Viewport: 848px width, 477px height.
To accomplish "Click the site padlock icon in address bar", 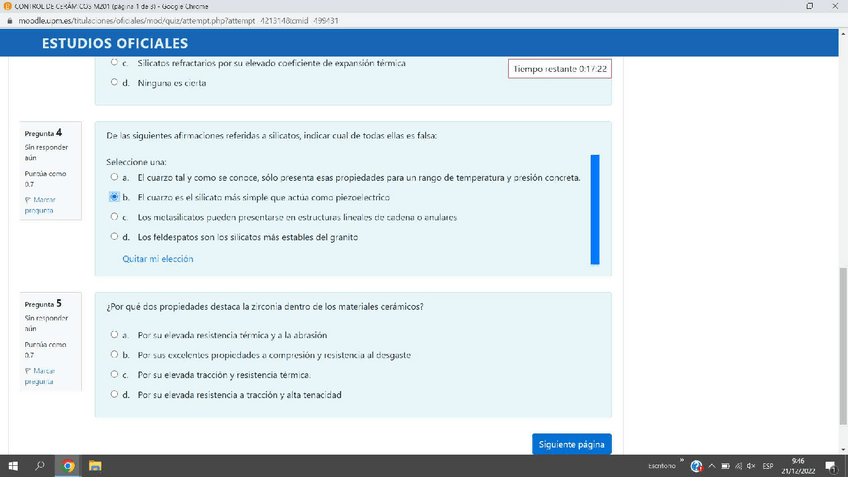I will [9, 20].
